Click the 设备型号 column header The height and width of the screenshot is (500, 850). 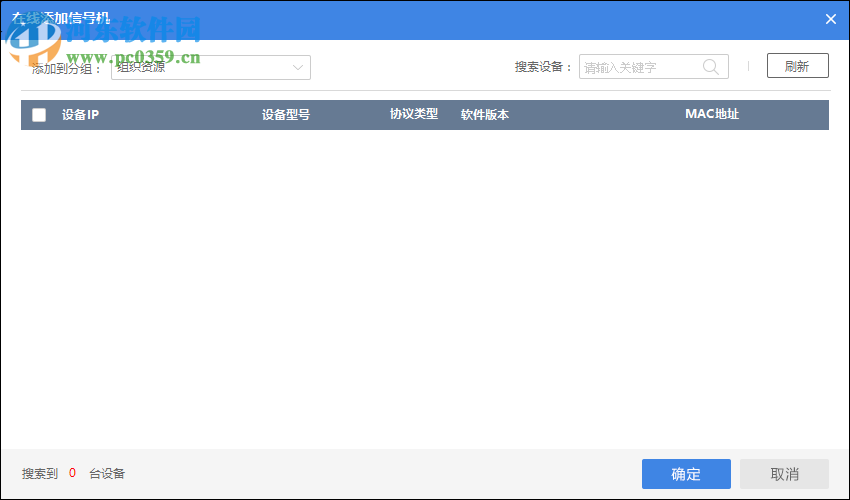pos(286,114)
